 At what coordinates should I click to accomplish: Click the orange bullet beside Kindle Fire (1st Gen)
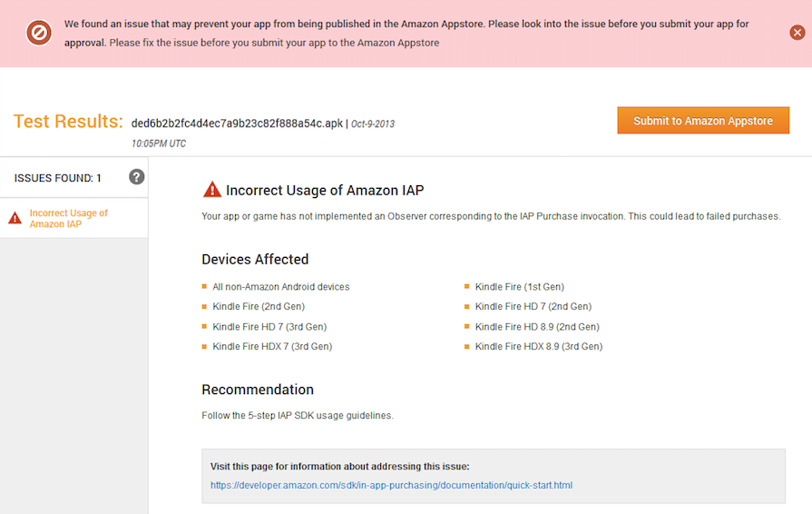[467, 287]
